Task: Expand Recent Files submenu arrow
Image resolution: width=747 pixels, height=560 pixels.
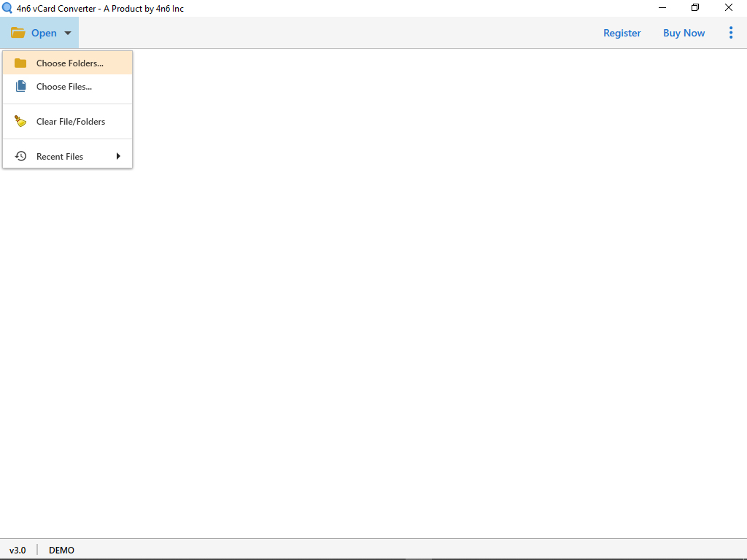Action: pos(118,156)
